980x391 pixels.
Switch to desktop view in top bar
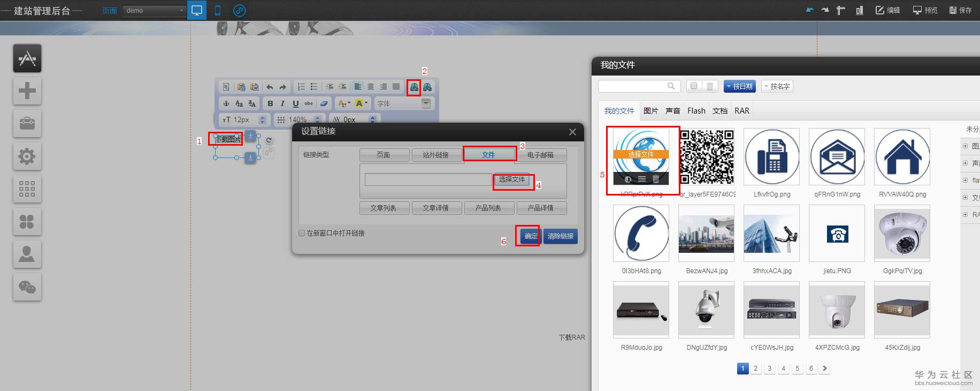pyautogui.click(x=197, y=10)
